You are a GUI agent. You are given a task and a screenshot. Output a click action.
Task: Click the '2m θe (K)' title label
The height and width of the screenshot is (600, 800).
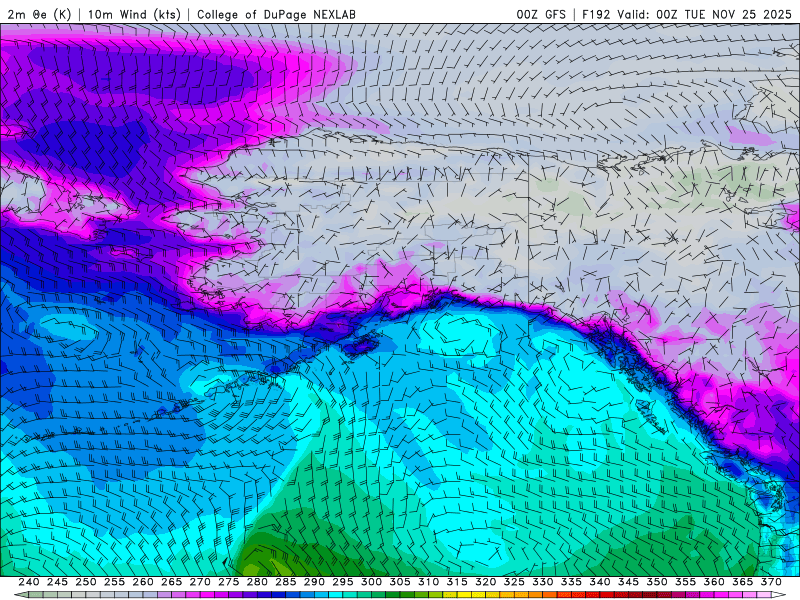[x=39, y=14]
